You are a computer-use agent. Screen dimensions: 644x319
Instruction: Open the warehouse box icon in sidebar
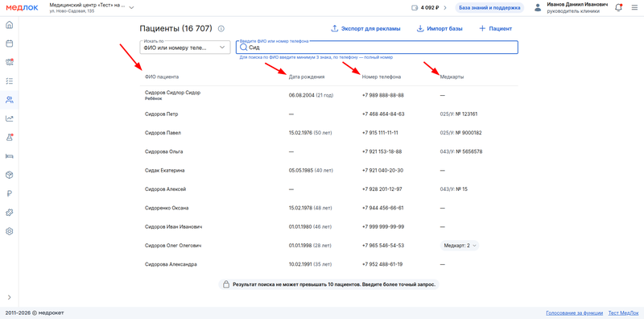10,175
